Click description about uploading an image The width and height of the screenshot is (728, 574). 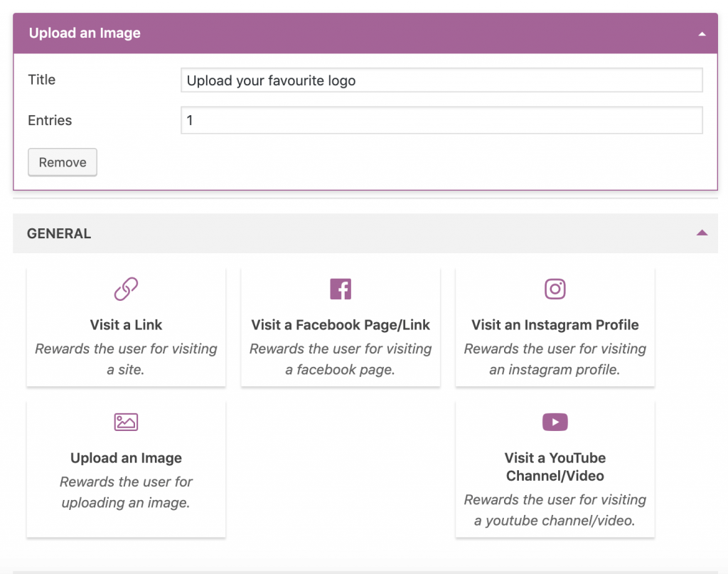[x=126, y=492]
